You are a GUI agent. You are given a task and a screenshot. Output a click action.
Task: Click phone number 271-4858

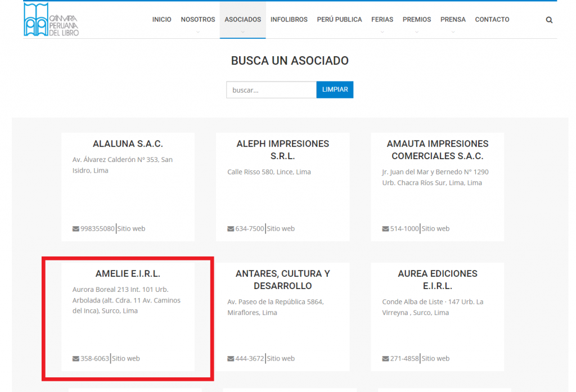coord(404,358)
